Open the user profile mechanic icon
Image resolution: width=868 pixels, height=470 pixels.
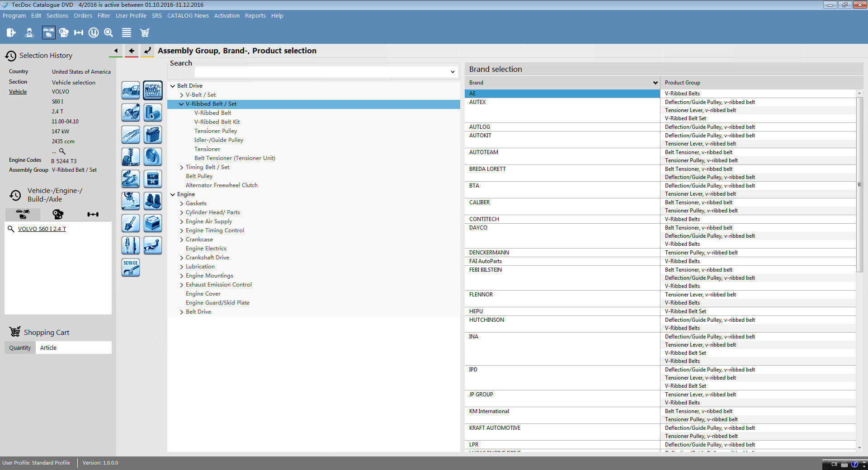click(29, 33)
